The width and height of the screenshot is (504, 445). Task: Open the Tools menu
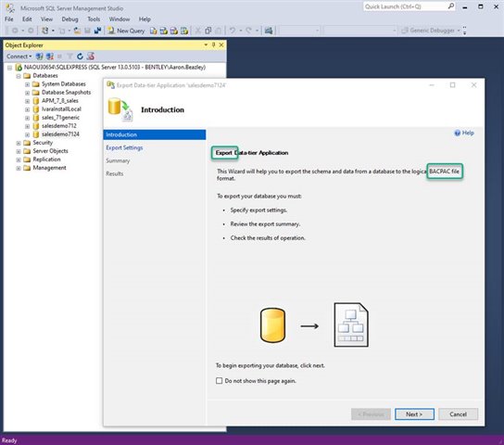tap(94, 19)
